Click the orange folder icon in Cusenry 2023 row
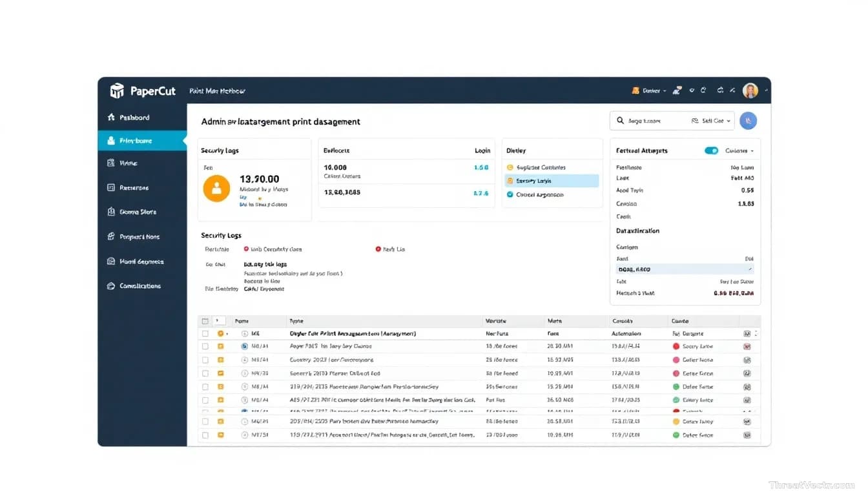 [x=220, y=360]
